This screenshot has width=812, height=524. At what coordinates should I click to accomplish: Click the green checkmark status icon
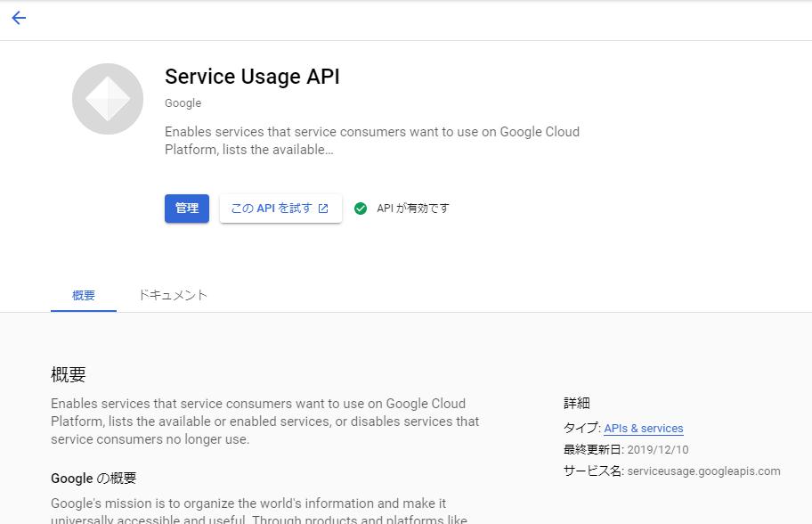(361, 209)
